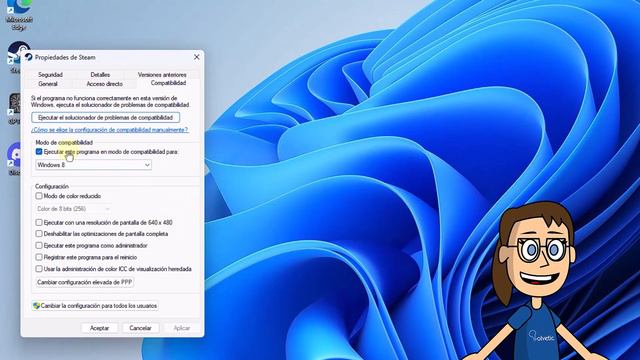This screenshot has width=640, height=360.
Task: Click Cambiar la configuración para todos los usuarios
Action: click(95, 306)
